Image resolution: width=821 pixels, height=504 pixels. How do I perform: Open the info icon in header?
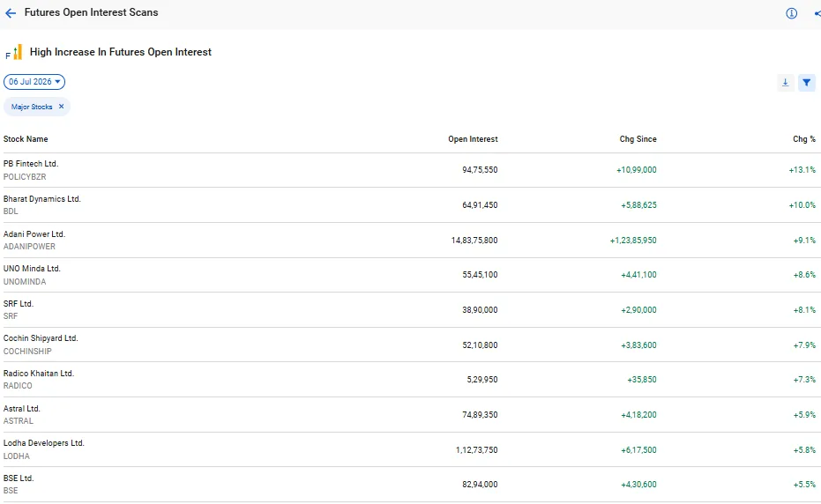tap(791, 13)
